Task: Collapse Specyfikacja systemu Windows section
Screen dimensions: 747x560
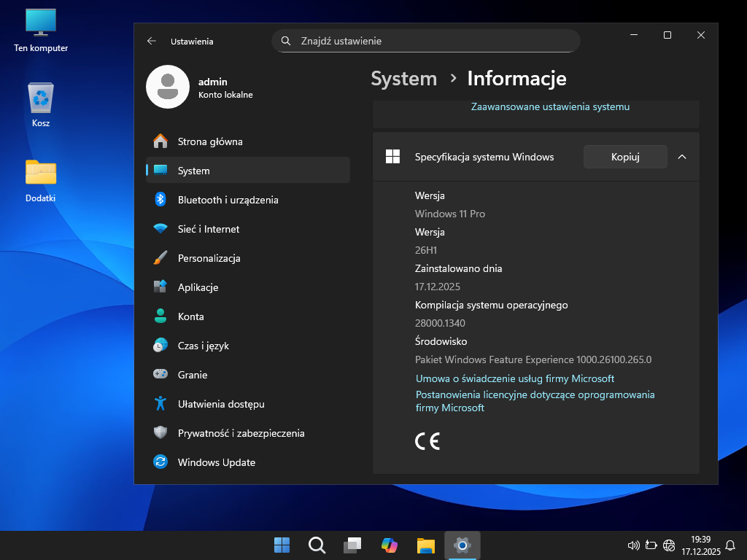Action: [682, 157]
